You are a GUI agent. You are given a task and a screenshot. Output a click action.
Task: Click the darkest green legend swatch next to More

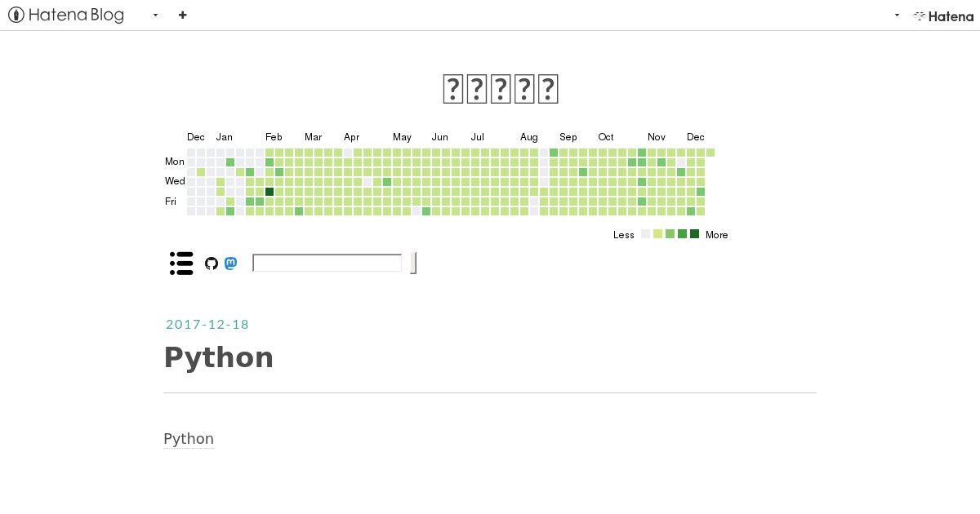coord(694,234)
